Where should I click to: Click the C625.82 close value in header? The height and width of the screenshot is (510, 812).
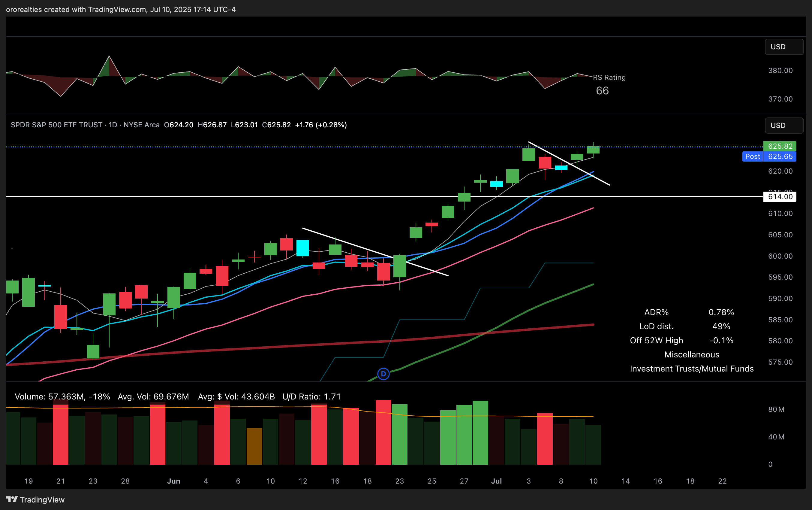tap(276, 125)
